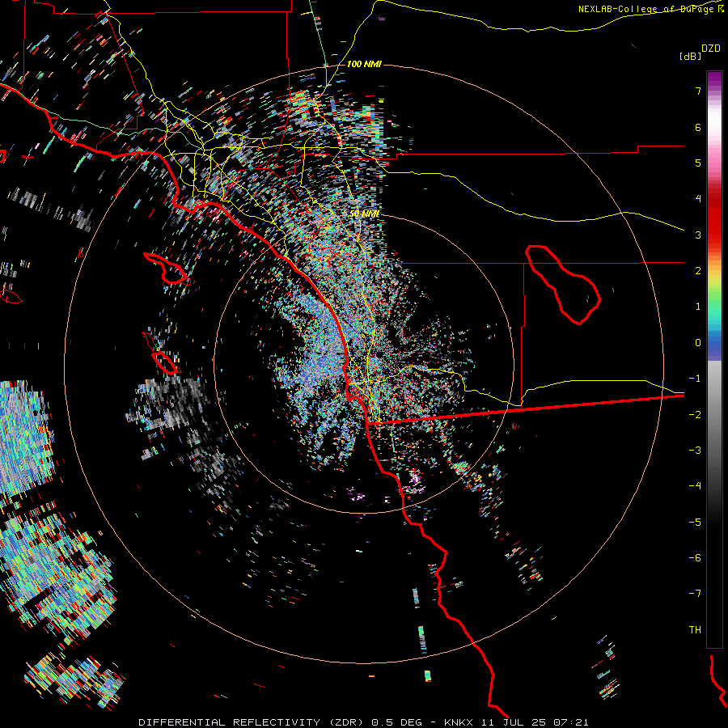728x728 pixels.
Task: Click the "-1" value on the scale
Action: coord(695,379)
